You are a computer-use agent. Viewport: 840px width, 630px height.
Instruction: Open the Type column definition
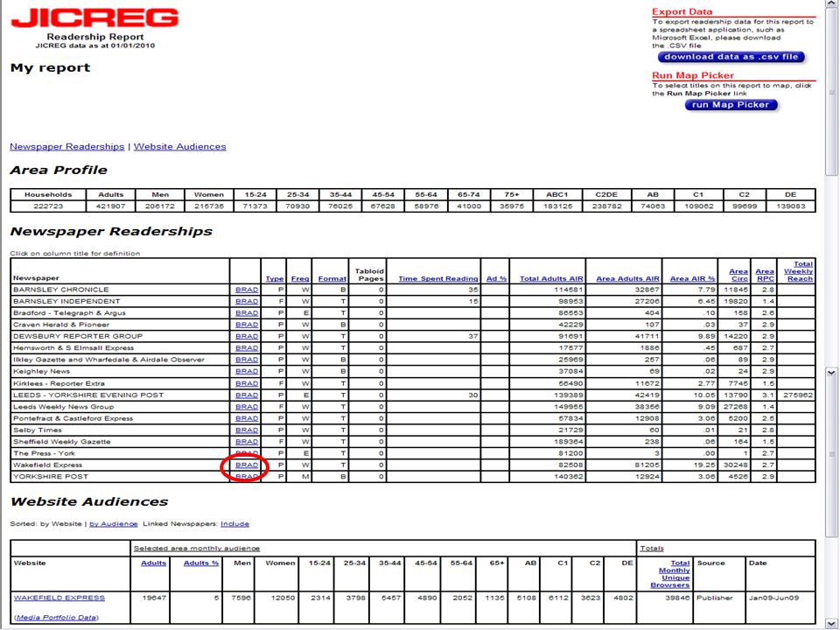click(x=275, y=278)
